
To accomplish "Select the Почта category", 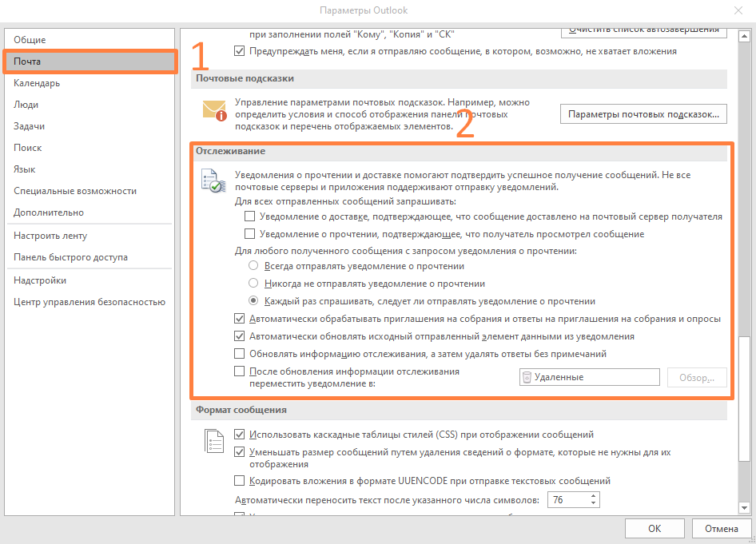I will click(x=90, y=62).
